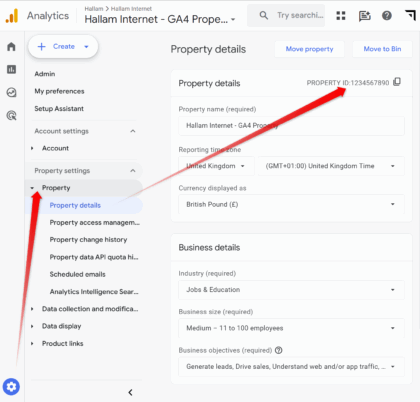This screenshot has width=420, height=402.
Task: Open the Reports bar-chart icon
Action: click(11, 69)
